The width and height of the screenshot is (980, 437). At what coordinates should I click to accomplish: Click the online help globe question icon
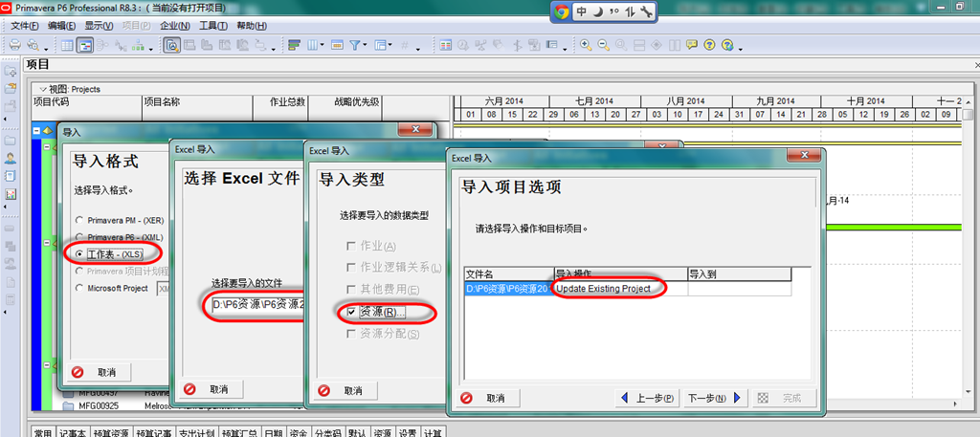tap(727, 45)
